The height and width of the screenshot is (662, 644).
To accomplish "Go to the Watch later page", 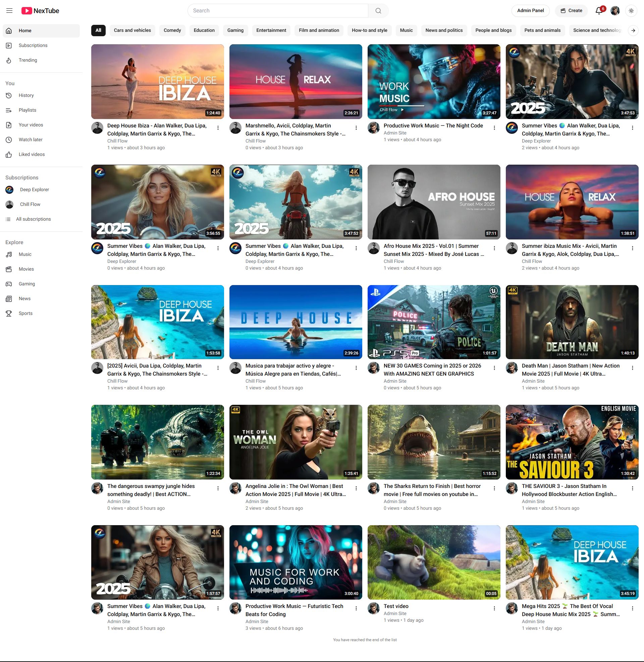I will point(31,140).
